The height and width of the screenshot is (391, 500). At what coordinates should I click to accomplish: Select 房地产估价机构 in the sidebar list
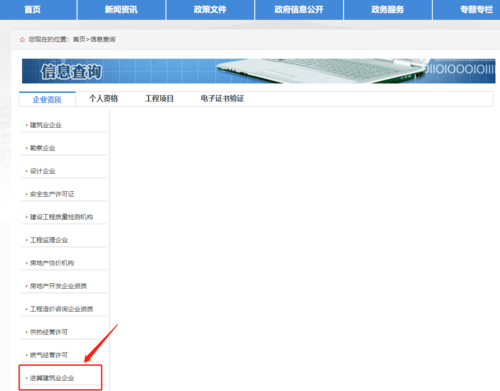tap(52, 263)
